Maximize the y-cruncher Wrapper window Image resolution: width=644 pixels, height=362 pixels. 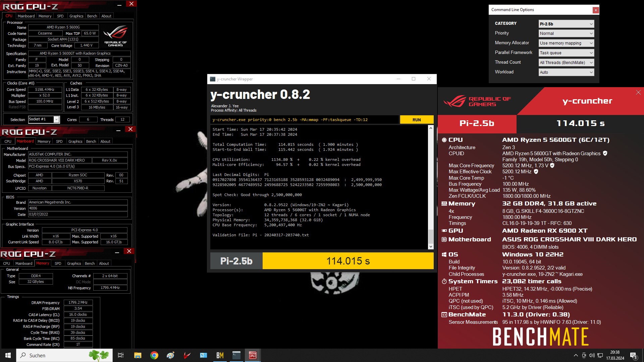coord(414,79)
